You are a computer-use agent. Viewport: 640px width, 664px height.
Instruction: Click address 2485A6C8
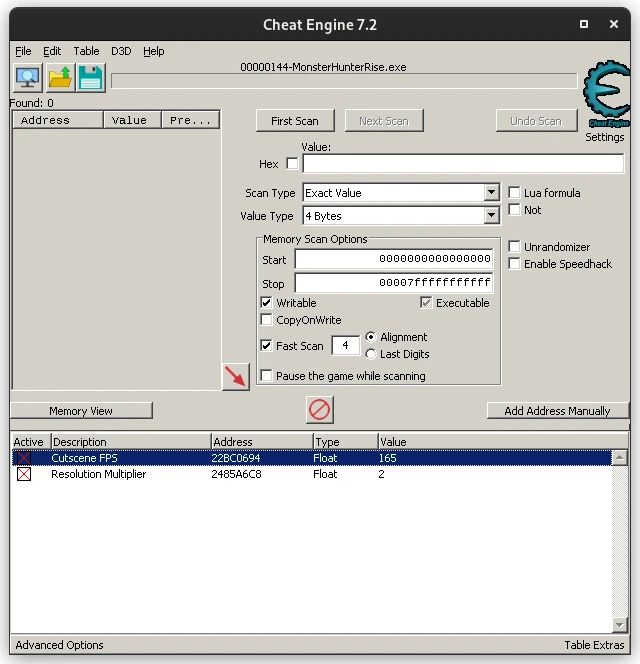coord(236,474)
